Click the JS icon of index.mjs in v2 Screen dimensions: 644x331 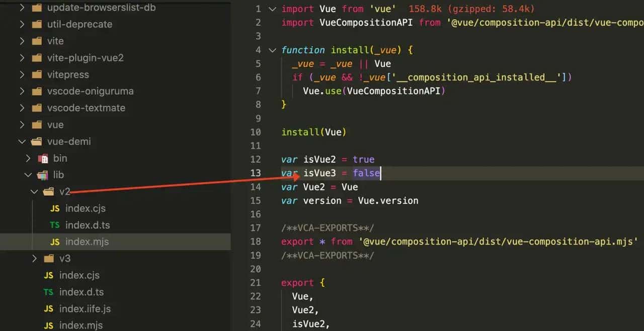[x=55, y=242]
